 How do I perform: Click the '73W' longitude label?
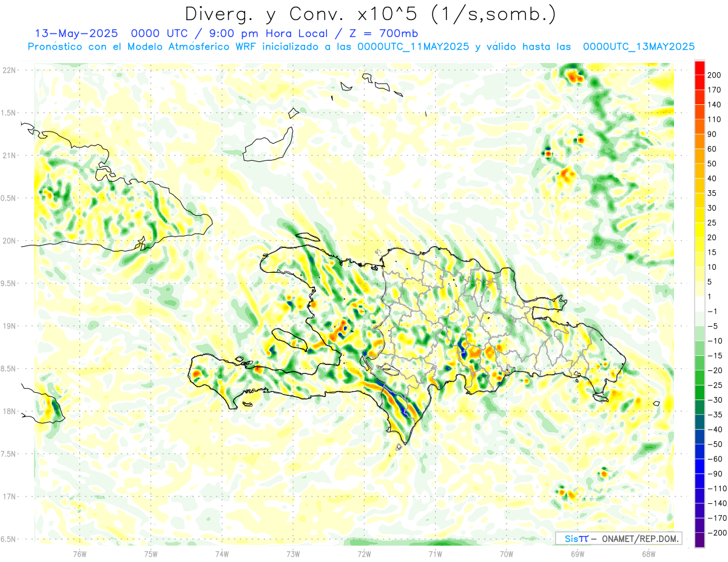tap(293, 553)
